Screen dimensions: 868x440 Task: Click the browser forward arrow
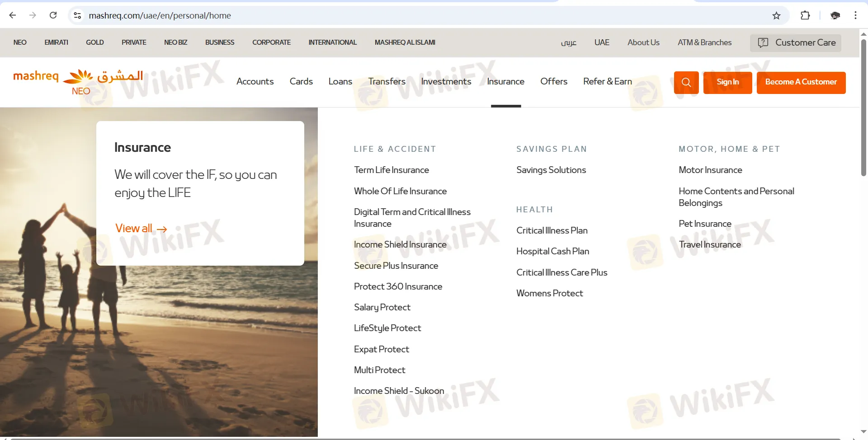pos(33,15)
